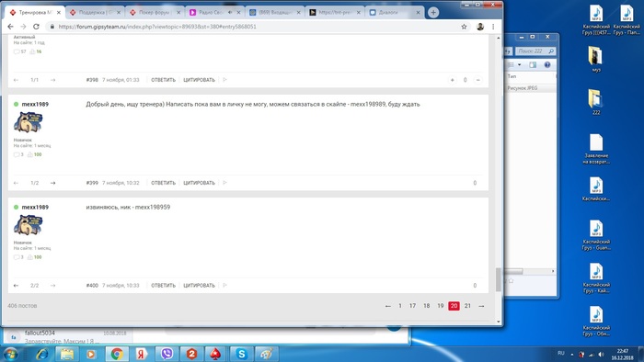
Task: Click ЦИТИРОВАТЬ on post #400
Action: pyautogui.click(x=200, y=286)
